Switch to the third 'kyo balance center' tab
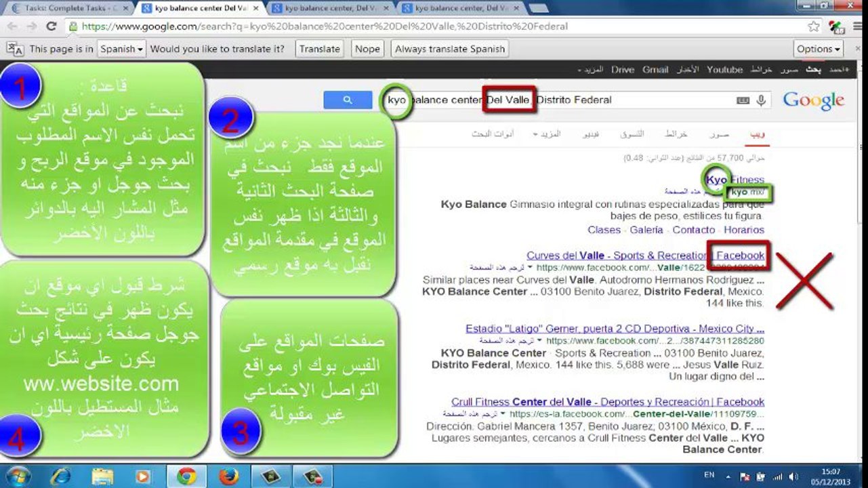Image resolution: width=868 pixels, height=488 pixels. [x=329, y=9]
